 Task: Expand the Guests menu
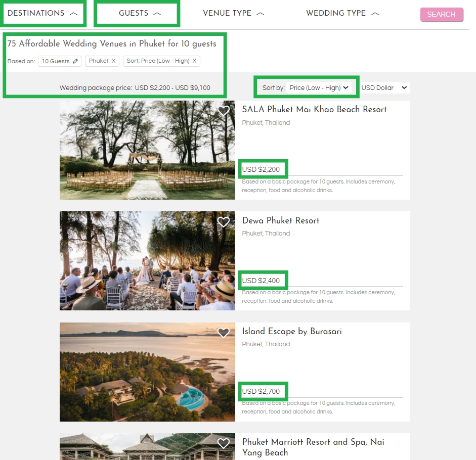140,13
